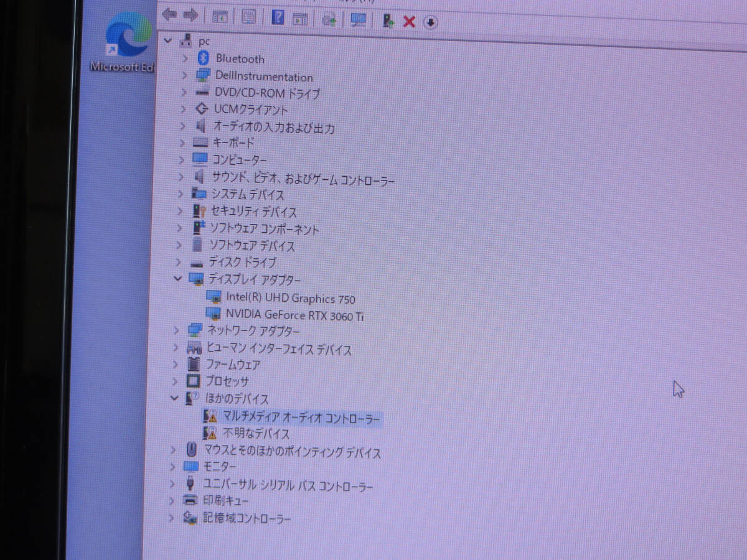
Task: Expand サウンド、ビデオ、およびゲーム コントローラー
Action: click(181, 177)
